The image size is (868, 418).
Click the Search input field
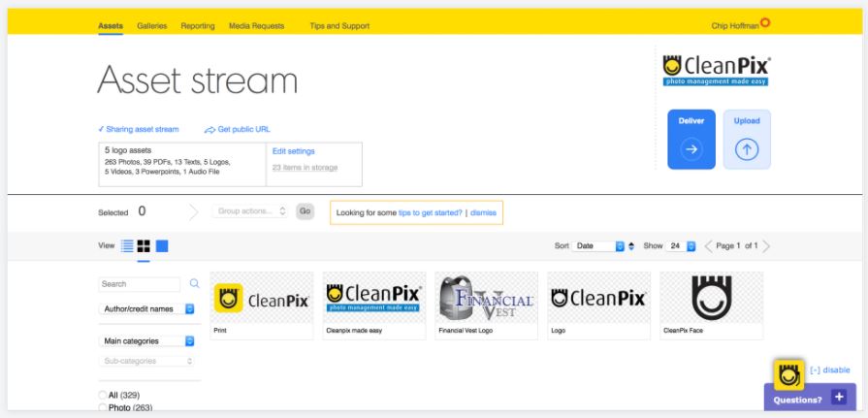140,284
